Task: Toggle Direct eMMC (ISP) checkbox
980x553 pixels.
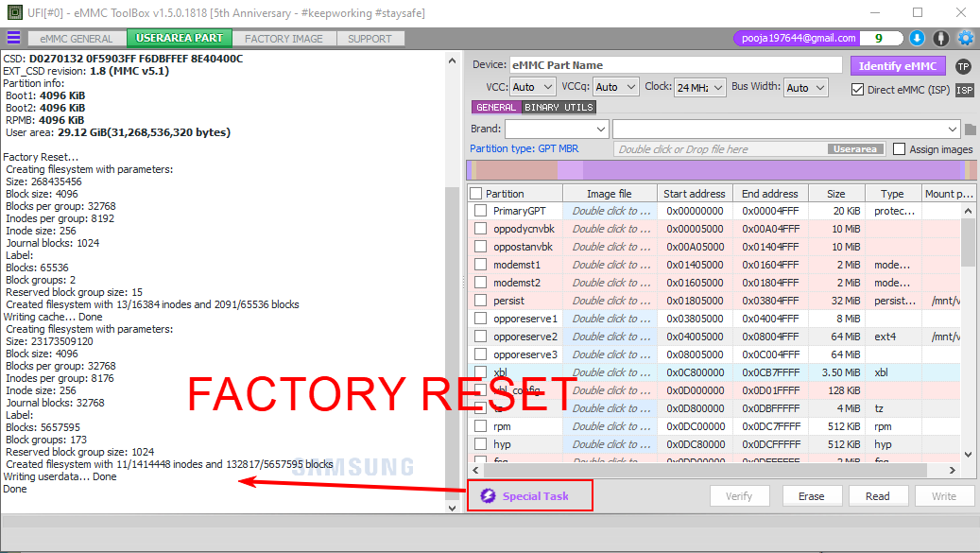Action: coord(857,90)
